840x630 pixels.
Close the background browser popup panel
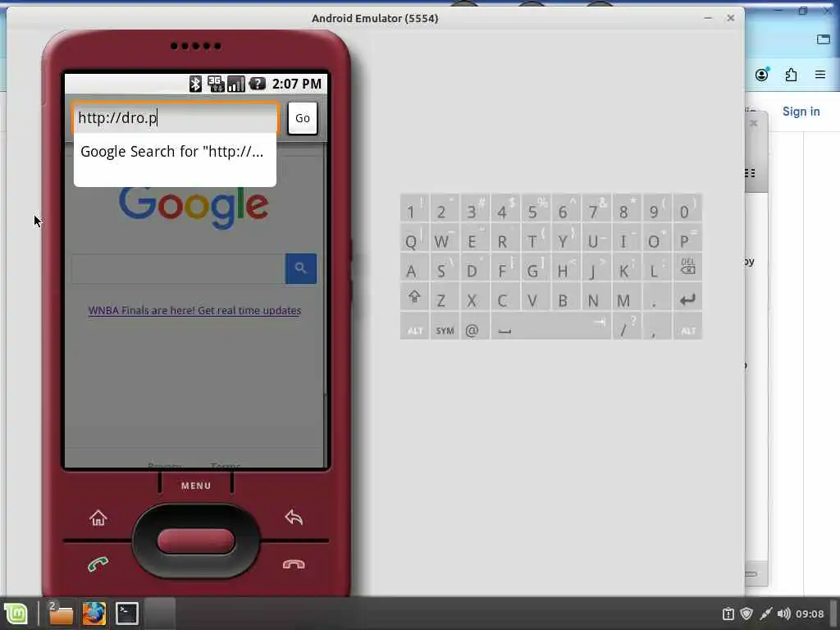coord(754,123)
